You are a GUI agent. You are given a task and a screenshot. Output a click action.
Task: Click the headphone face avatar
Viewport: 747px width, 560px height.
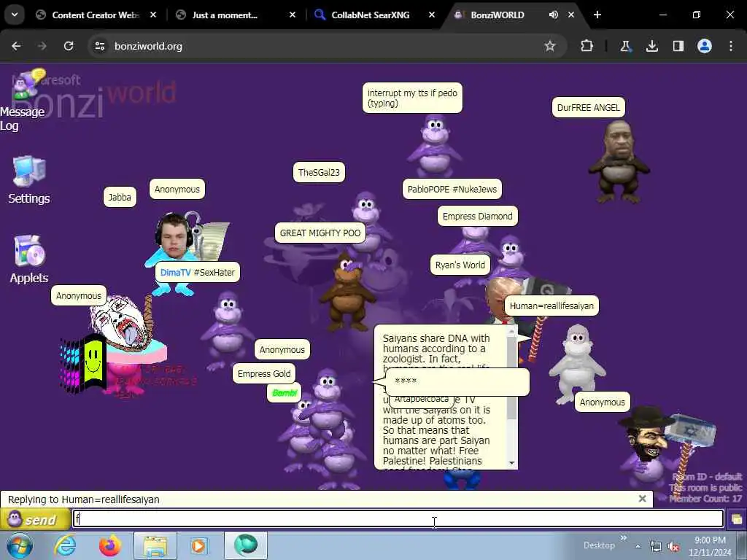coord(174,236)
